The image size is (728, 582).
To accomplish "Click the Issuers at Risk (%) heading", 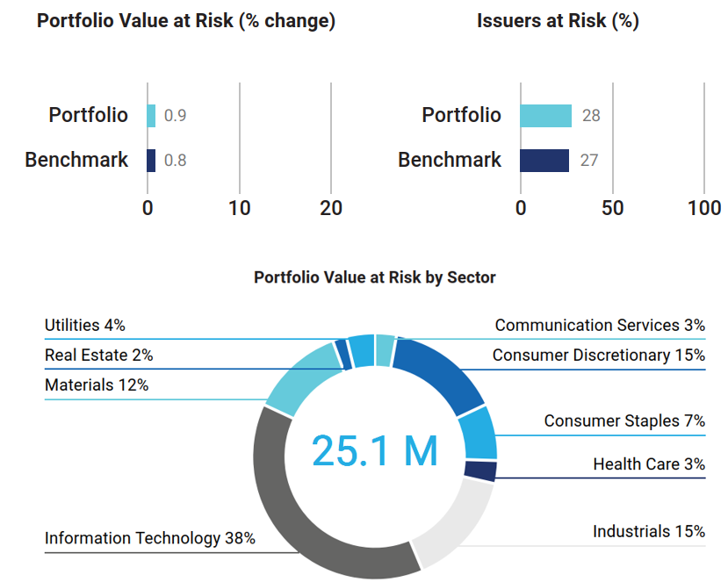I will pyautogui.click(x=558, y=22).
